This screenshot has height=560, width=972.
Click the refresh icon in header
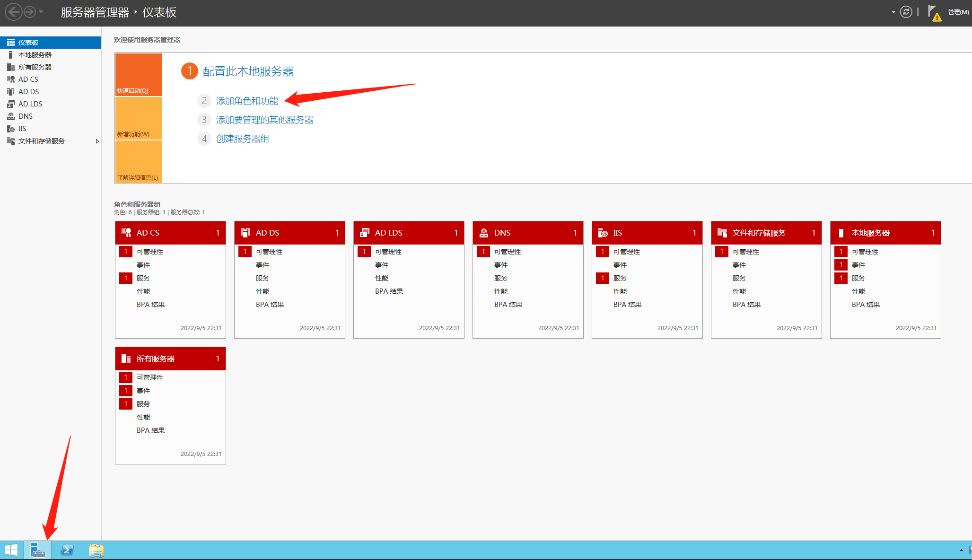906,12
